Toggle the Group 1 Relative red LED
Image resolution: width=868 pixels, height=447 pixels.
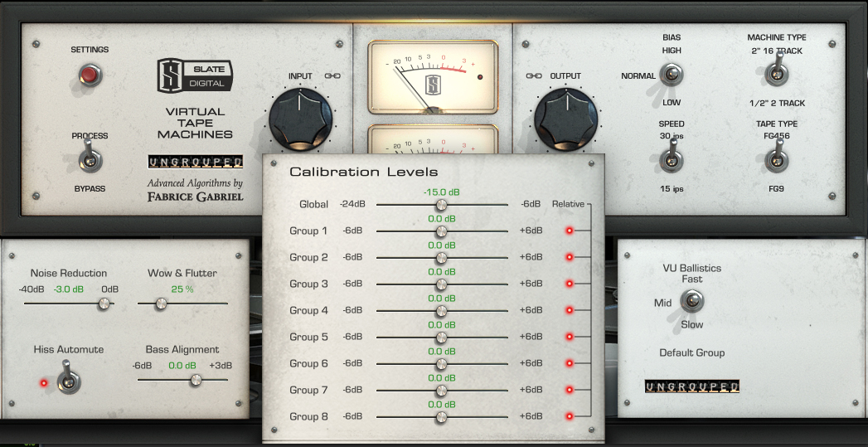569,231
